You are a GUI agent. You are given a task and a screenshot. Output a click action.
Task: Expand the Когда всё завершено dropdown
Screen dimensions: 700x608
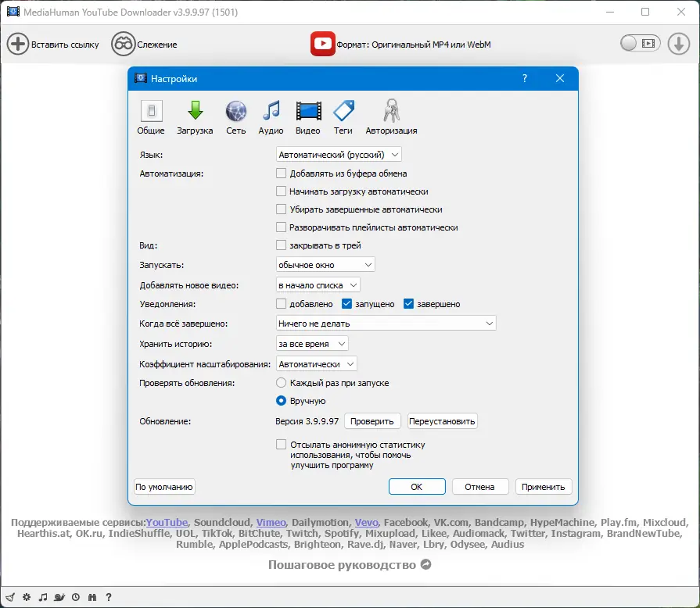(386, 324)
